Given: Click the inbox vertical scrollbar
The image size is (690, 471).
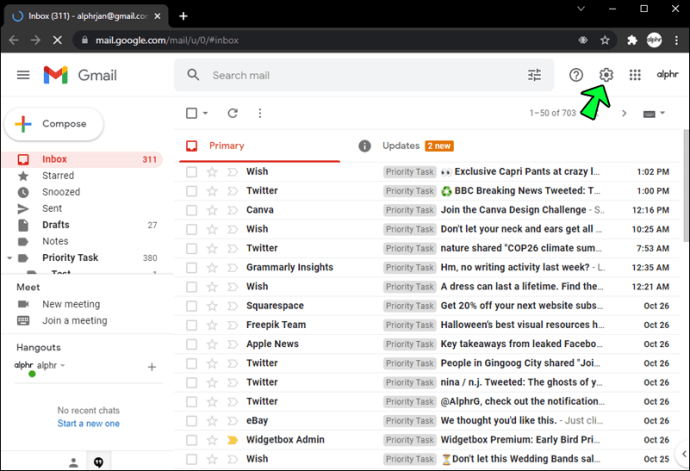Looking at the screenshot, I should [x=686, y=185].
